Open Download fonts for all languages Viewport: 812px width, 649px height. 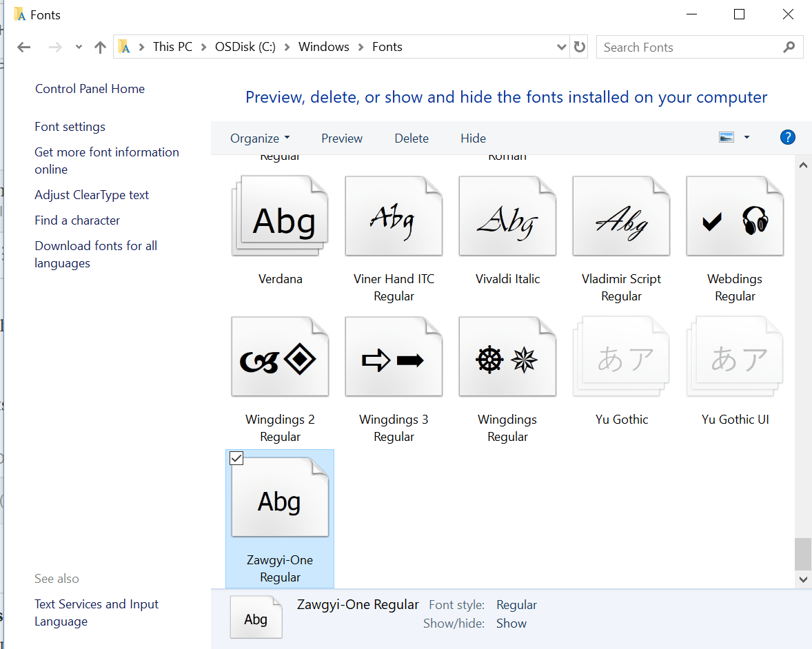click(96, 245)
